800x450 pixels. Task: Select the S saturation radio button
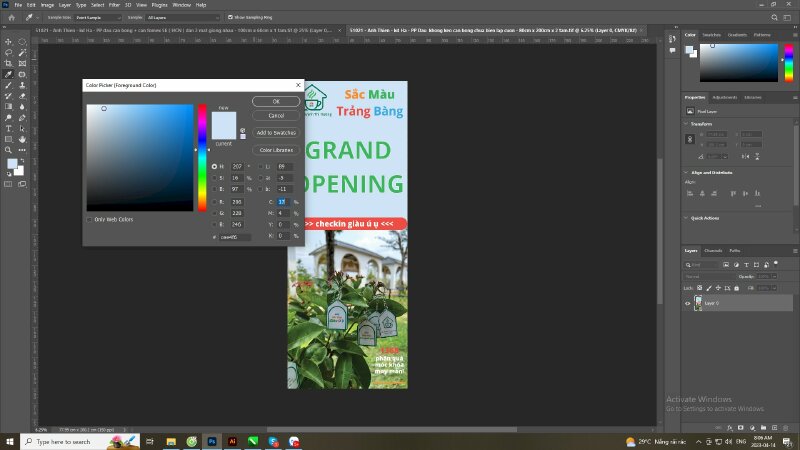(214, 177)
